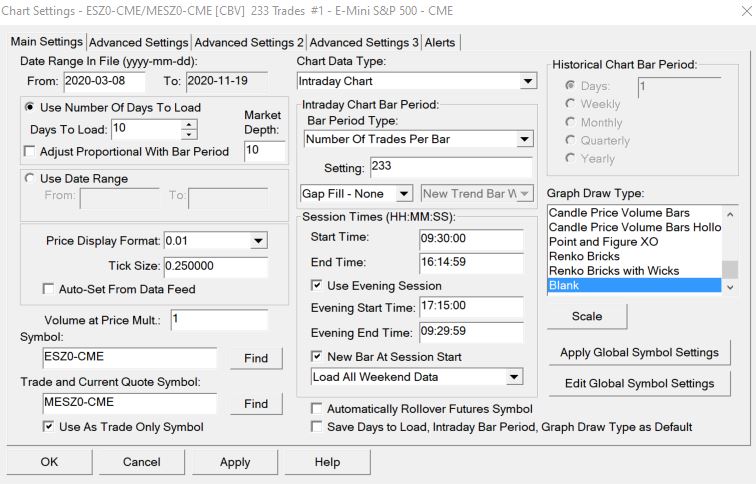Screen dimensions: 756x484
Task: Switch to the Advanced Settings 2 tab
Action: point(249,43)
